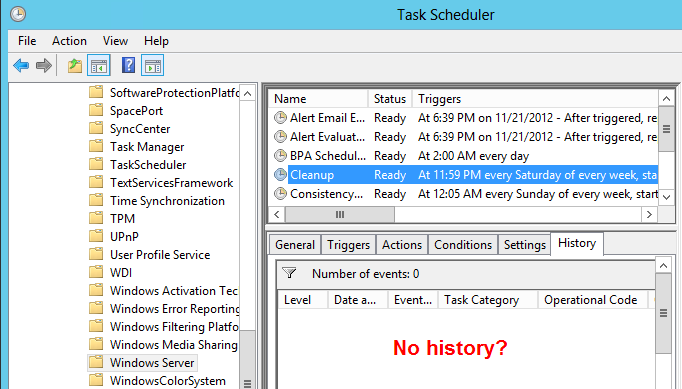The height and width of the screenshot is (389, 682).
Task: Click 'Number of events: 0' text
Action: coord(365,273)
